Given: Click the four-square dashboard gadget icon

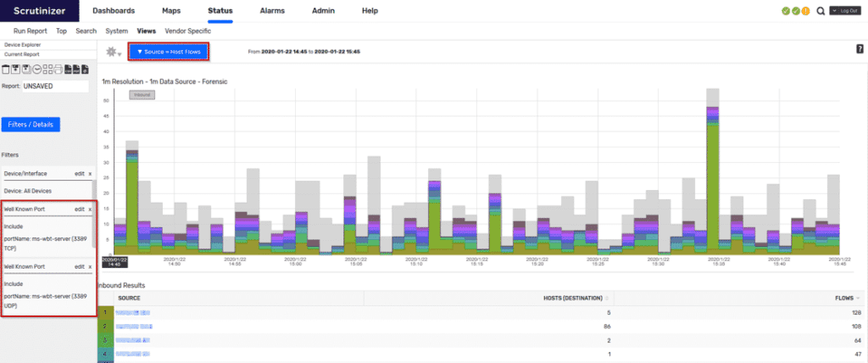Looking at the screenshot, I should tap(47, 70).
